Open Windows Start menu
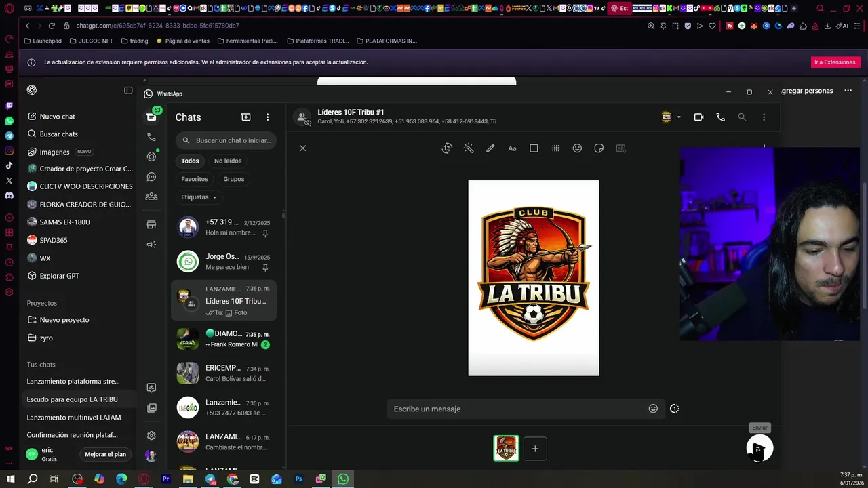This screenshot has width=868, height=488. 10,479
